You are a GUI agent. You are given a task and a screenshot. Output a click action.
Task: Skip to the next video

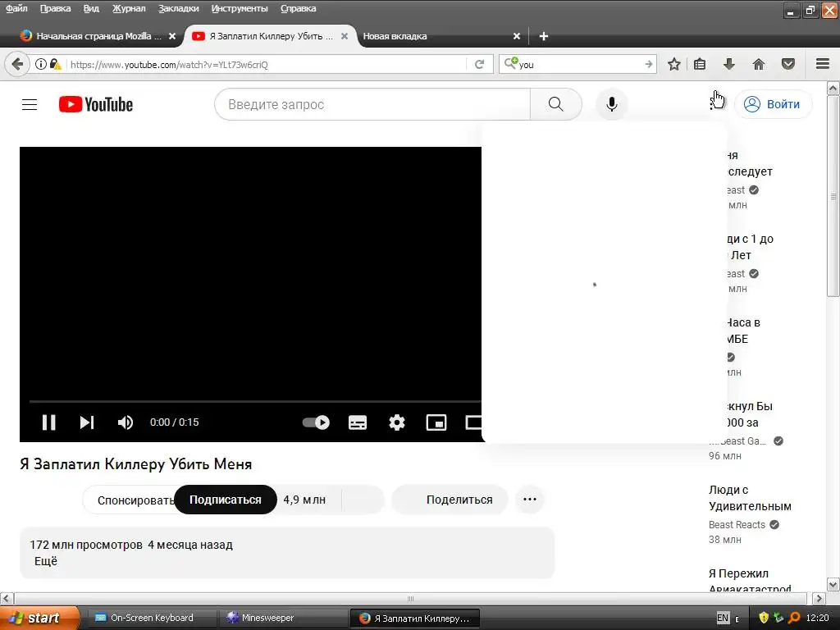pyautogui.click(x=87, y=422)
